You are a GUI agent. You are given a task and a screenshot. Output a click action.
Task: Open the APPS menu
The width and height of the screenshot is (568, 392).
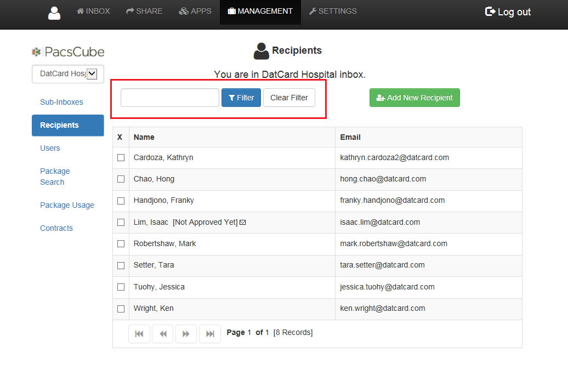[x=195, y=11]
